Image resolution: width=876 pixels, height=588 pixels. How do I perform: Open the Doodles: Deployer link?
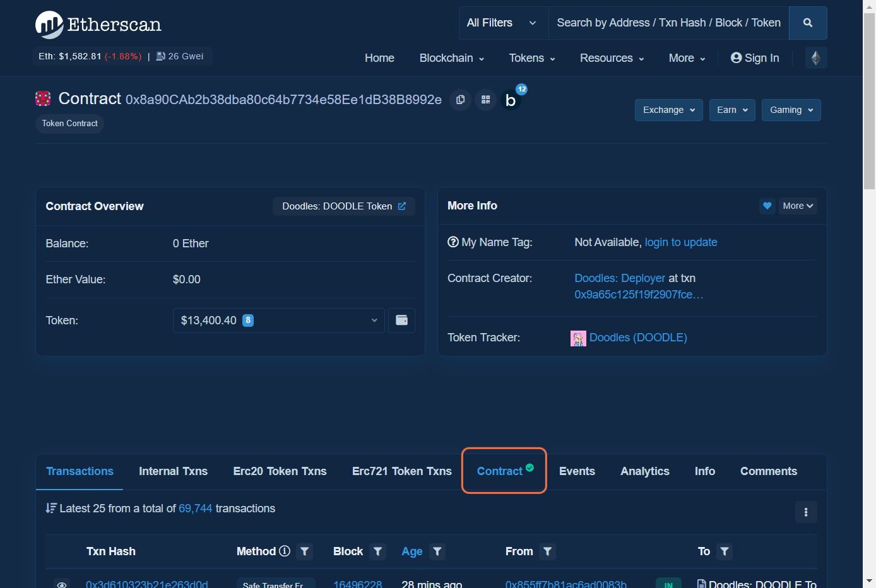coord(620,278)
